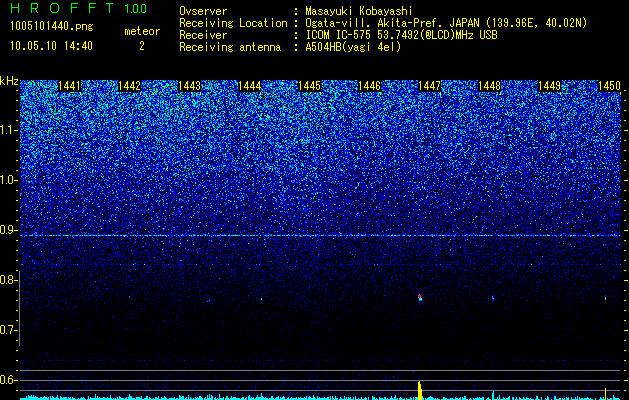Click the Receiving Location label

pyautogui.click(x=233, y=23)
